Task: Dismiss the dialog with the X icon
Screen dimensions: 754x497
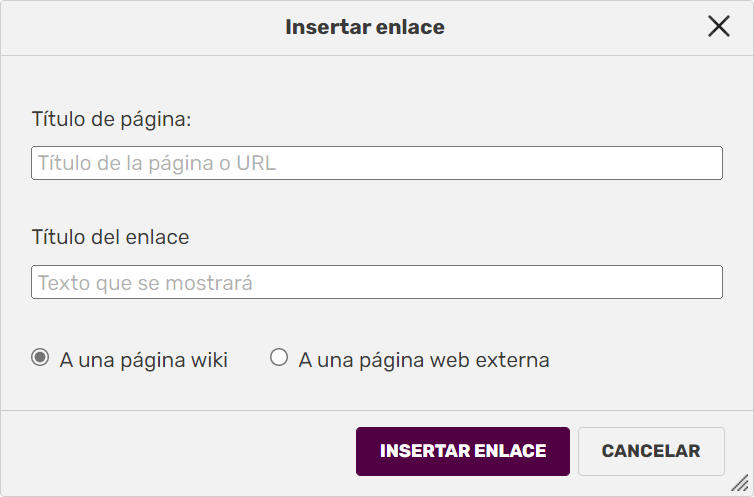Action: click(x=718, y=27)
